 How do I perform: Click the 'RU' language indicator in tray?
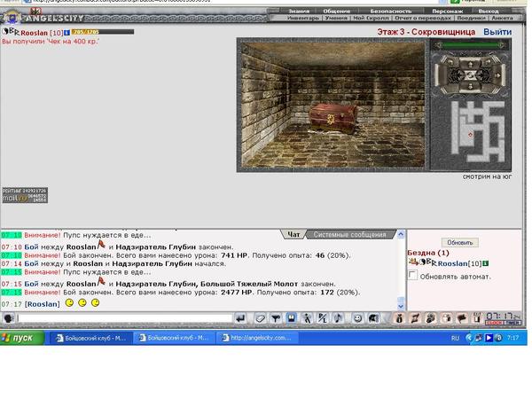[456, 338]
